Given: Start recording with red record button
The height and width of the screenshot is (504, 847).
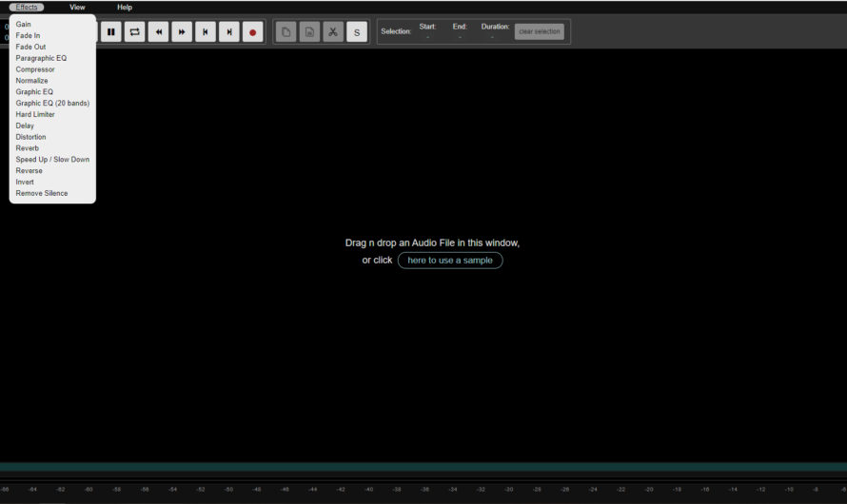Looking at the screenshot, I should [253, 32].
